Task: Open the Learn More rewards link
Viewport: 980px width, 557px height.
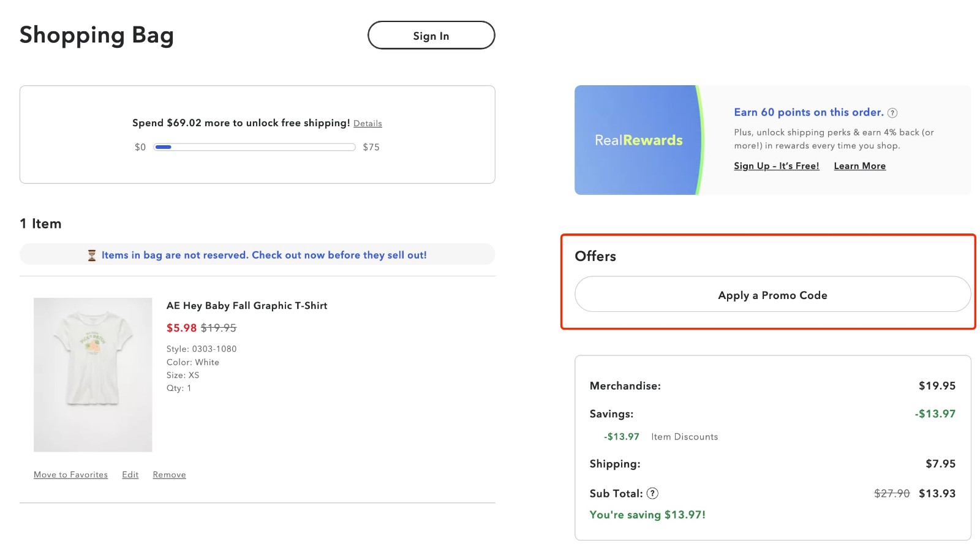Action: pyautogui.click(x=859, y=166)
